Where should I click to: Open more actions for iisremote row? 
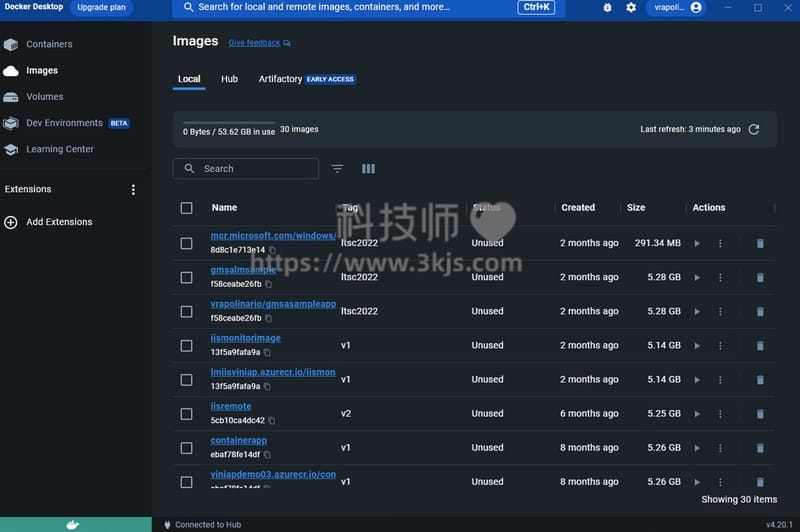pos(720,414)
